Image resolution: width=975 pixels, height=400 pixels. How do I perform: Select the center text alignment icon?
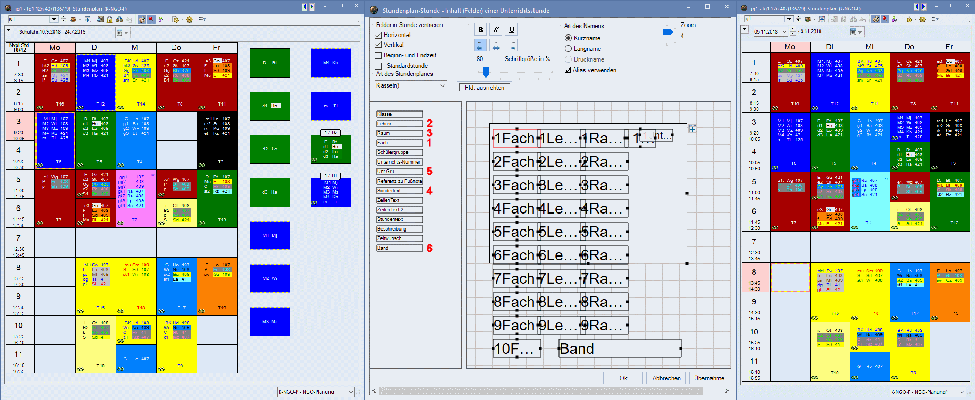[497, 45]
